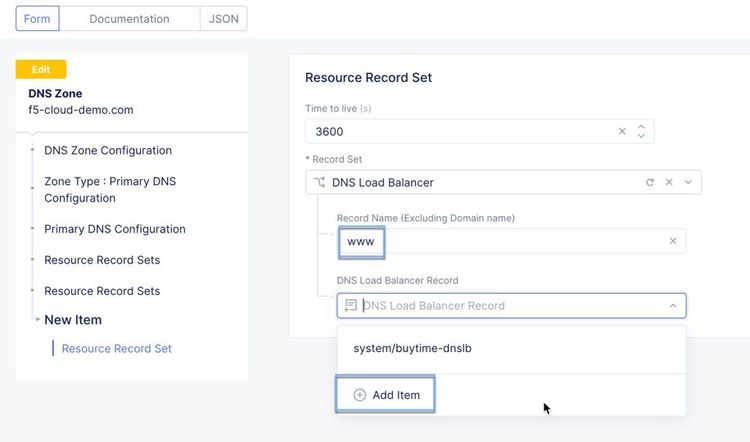Click the DNS Load Balancer Record list icon
Viewport: 750px width, 442px height.
point(350,306)
